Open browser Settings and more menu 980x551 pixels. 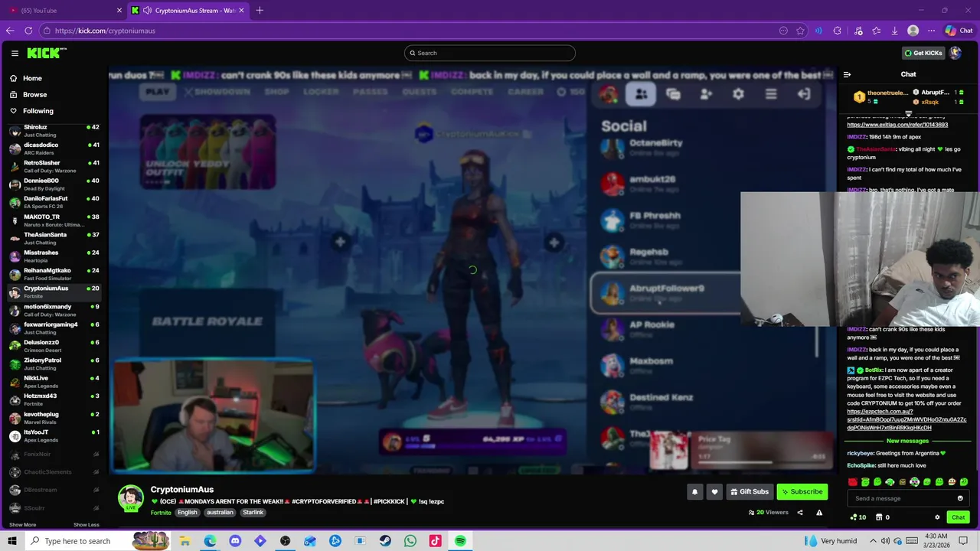pyautogui.click(x=931, y=31)
